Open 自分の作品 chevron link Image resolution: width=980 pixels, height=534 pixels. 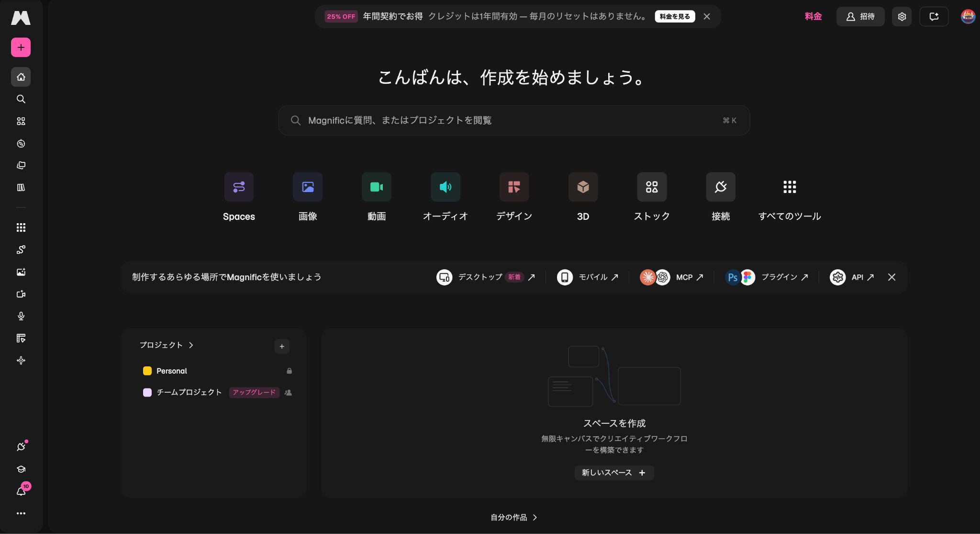pyautogui.click(x=514, y=518)
